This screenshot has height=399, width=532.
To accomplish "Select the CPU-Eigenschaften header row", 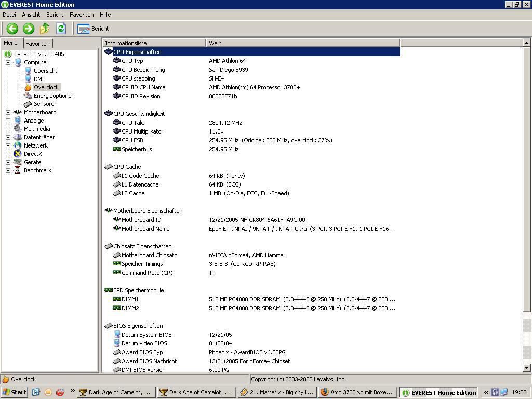I will [x=251, y=52].
